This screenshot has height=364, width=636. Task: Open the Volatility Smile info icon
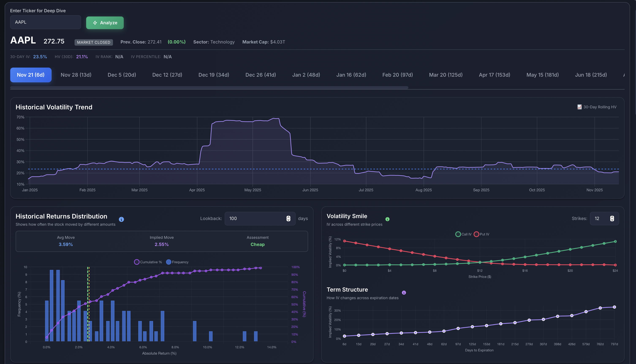[x=387, y=219]
